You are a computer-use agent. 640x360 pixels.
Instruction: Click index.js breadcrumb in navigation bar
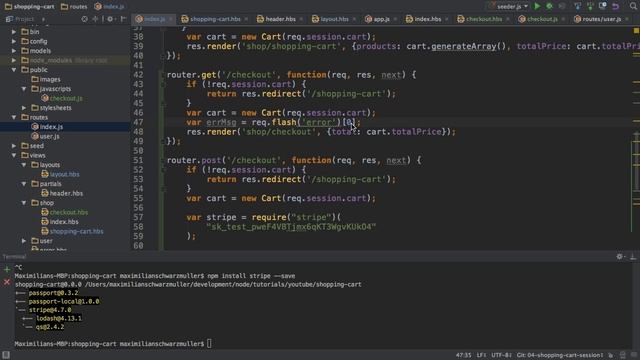109,7
